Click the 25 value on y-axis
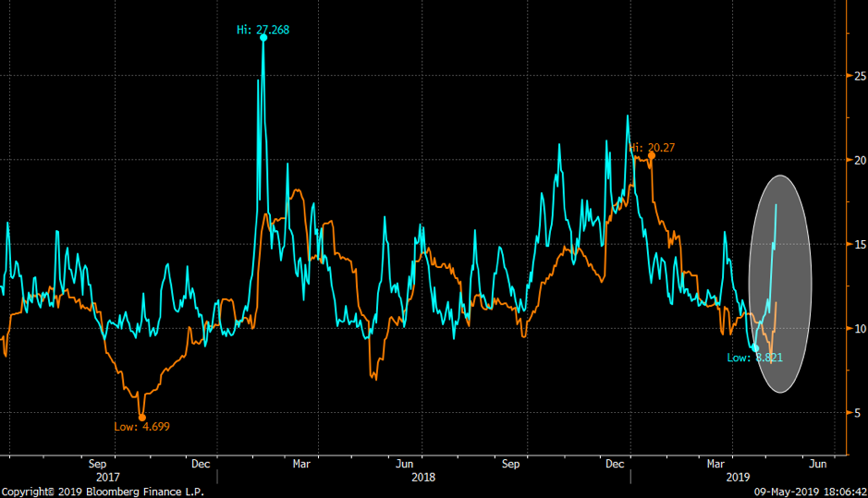The height and width of the screenshot is (498, 868). click(x=860, y=76)
